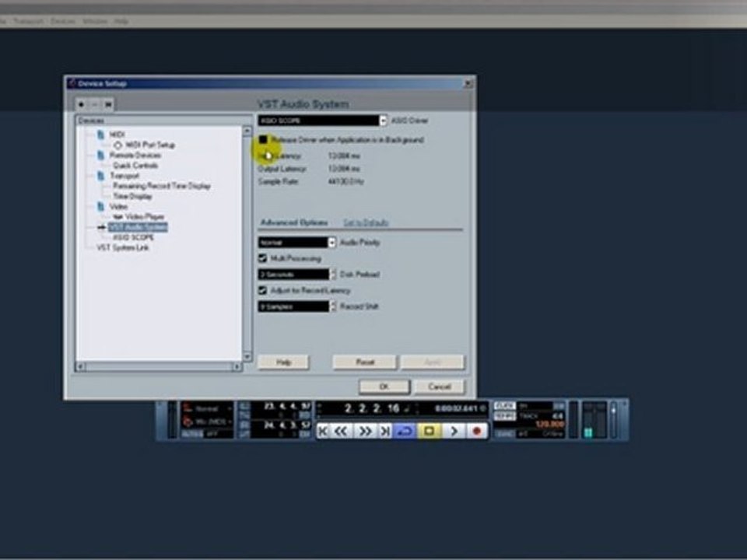Click the Video folder icon
Viewport: 747px width, 560px height.
click(x=101, y=206)
